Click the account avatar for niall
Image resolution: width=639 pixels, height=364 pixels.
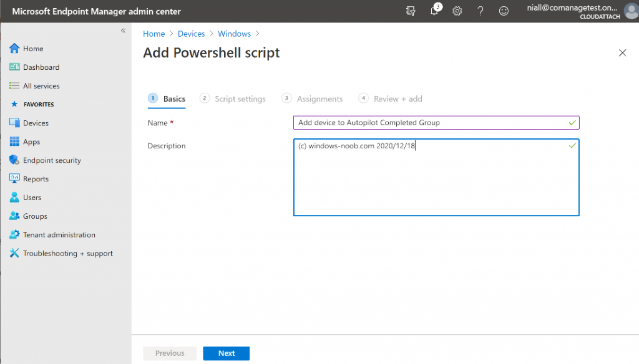(629, 11)
